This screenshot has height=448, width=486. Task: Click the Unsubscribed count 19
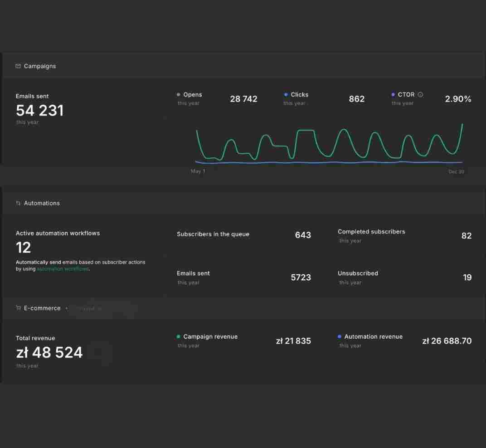(x=467, y=277)
